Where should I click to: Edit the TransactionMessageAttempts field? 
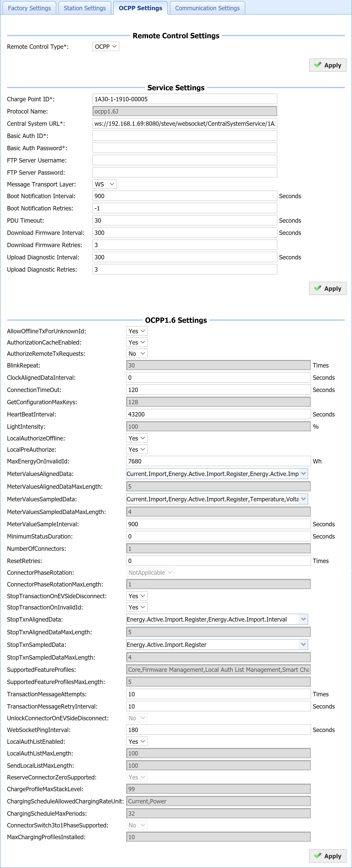218,694
